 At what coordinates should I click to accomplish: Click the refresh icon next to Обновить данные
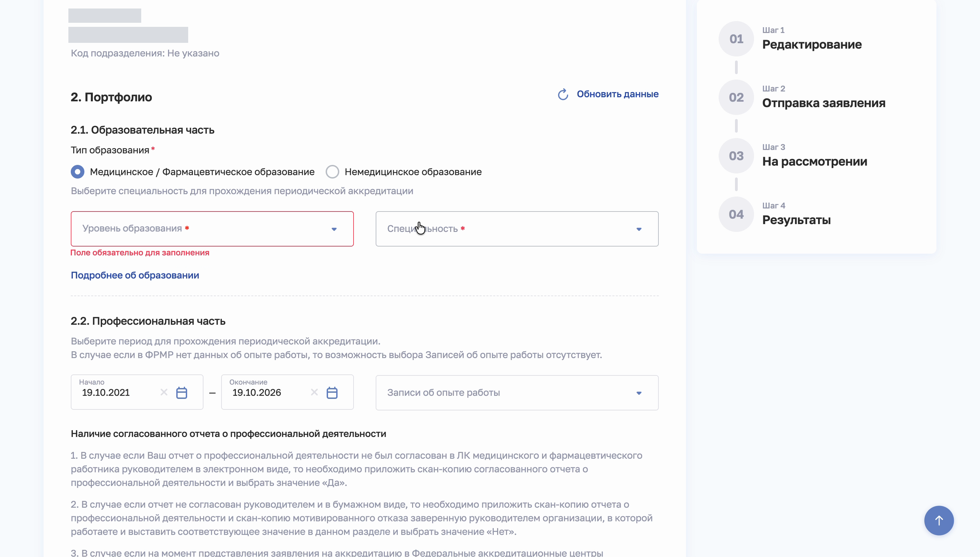pos(563,94)
